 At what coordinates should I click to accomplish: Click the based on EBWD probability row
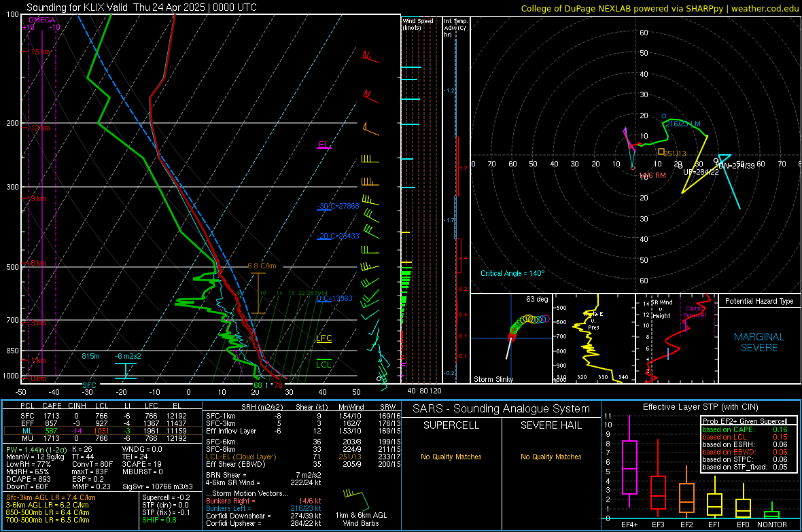coord(745,452)
